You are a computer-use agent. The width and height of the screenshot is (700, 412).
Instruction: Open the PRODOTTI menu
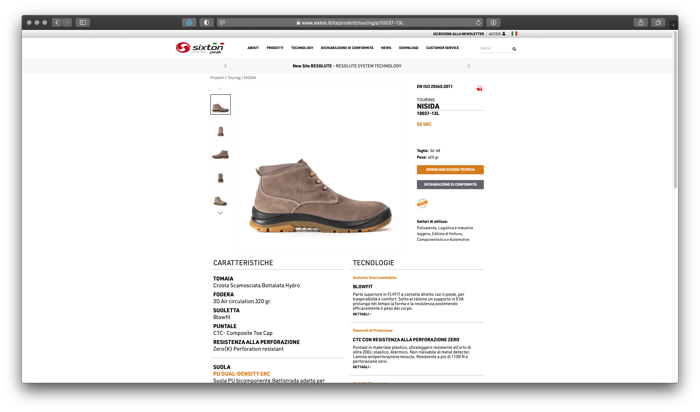[x=275, y=48]
